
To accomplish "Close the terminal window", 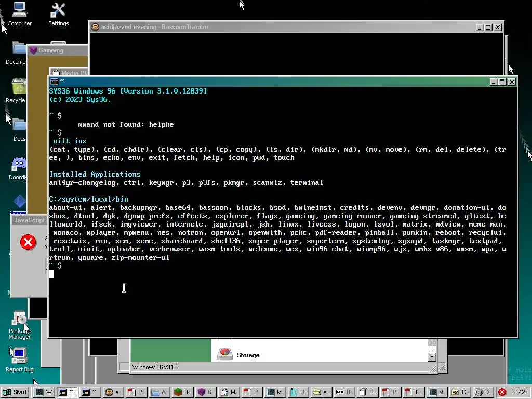I will pos(512,82).
